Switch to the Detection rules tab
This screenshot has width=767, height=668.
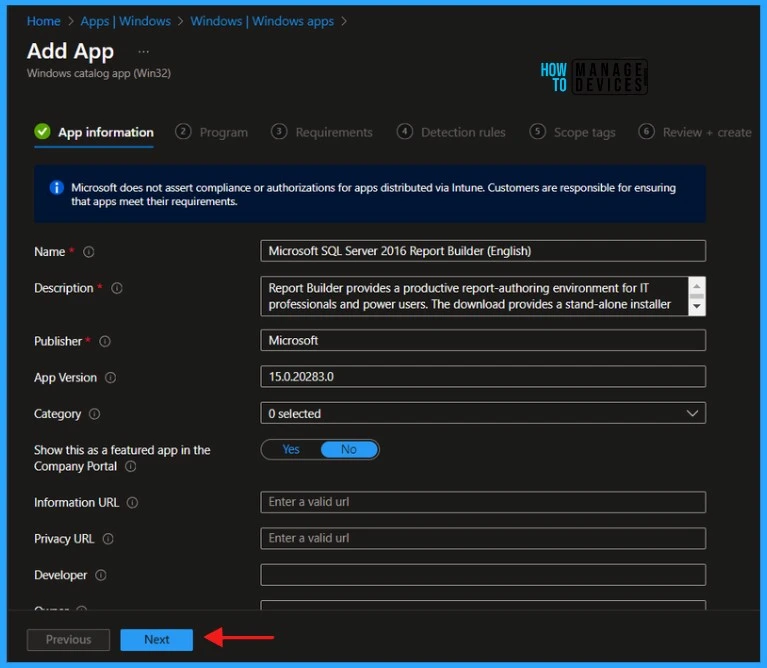point(451,132)
